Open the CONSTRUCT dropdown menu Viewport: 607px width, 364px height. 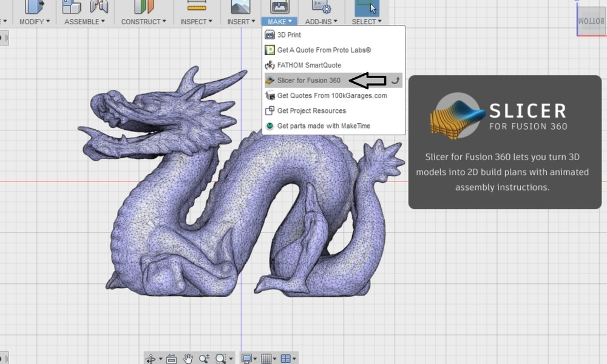(144, 22)
